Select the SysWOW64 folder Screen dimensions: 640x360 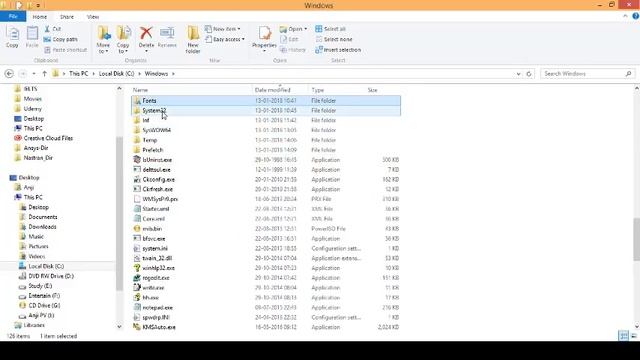click(266, 130)
